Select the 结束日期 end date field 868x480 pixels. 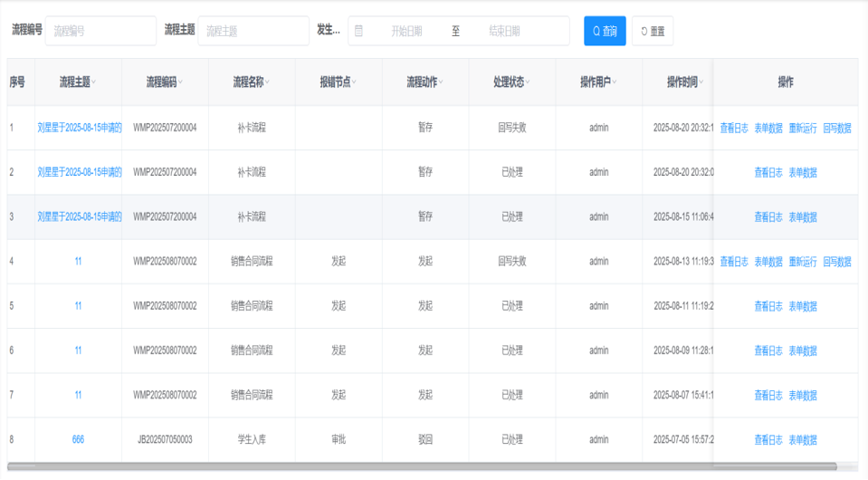(x=504, y=31)
